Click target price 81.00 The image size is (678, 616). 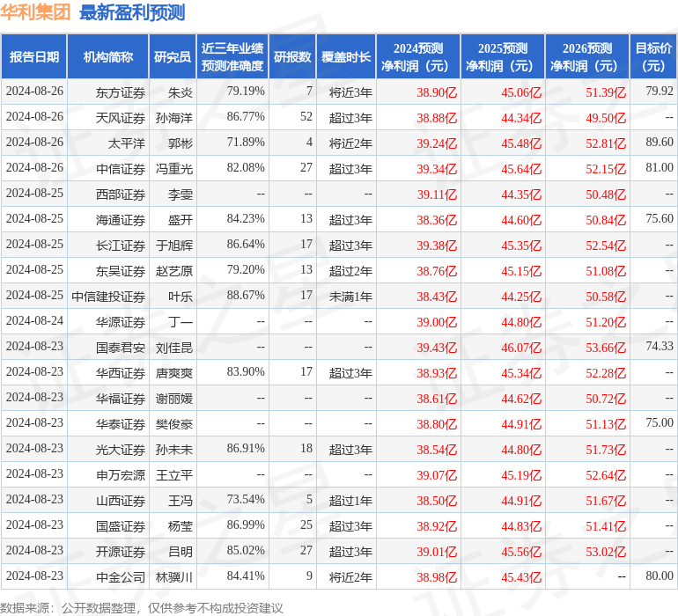(x=660, y=168)
